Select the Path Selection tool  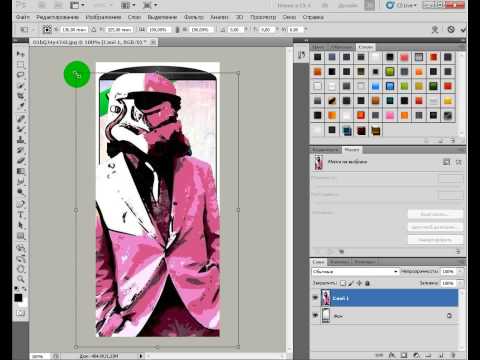tap(20, 225)
